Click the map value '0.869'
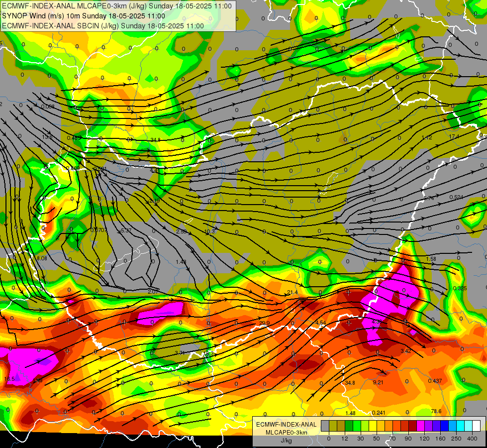This screenshot has height=448, width=487. (x=73, y=168)
